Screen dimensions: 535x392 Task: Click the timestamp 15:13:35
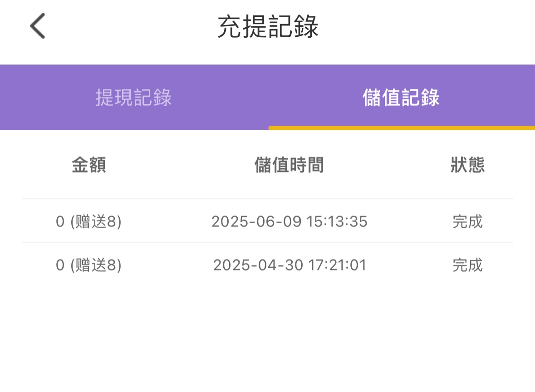[x=337, y=222]
